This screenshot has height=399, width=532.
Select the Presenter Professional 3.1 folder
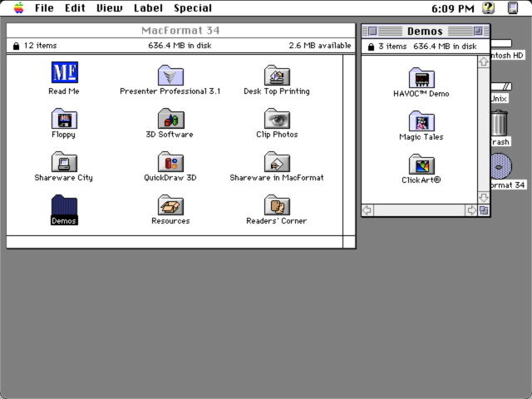coord(170,75)
